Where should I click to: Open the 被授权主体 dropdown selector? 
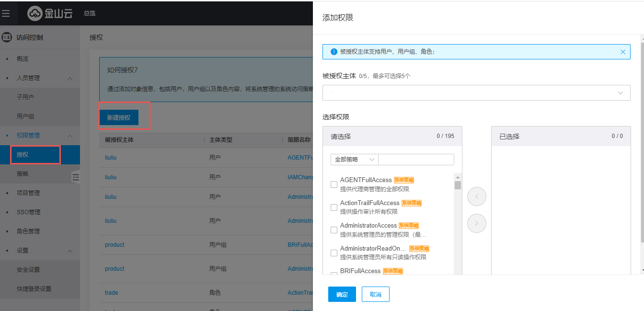(x=476, y=92)
